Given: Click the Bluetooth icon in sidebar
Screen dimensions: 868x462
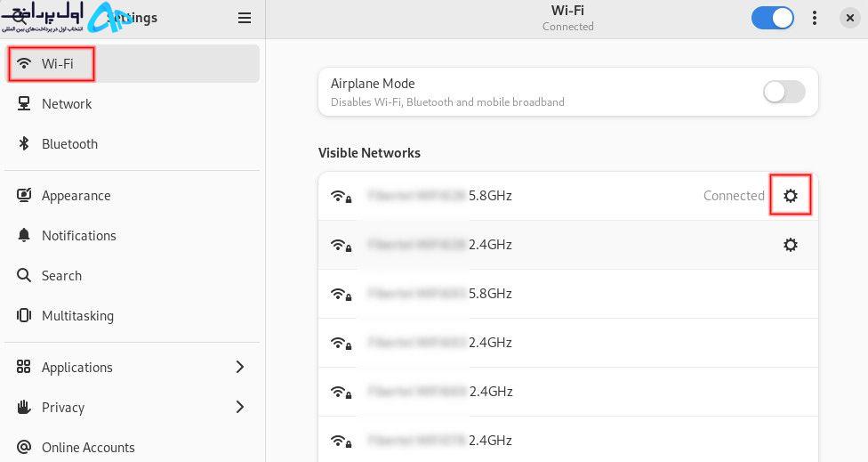Looking at the screenshot, I should click(x=24, y=143).
